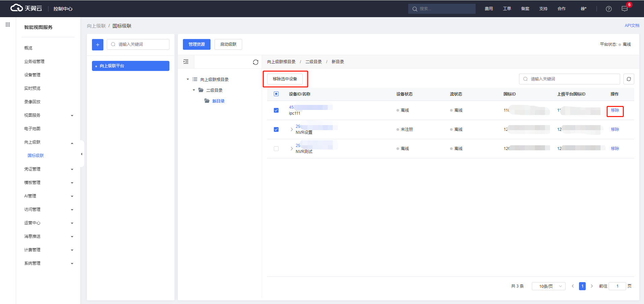Click the help question mark icon
The width and height of the screenshot is (644, 304).
[x=609, y=9]
